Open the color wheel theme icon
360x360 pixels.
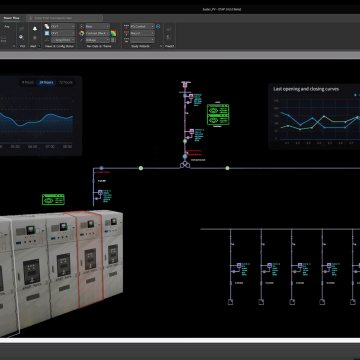pyautogui.click(x=82, y=33)
